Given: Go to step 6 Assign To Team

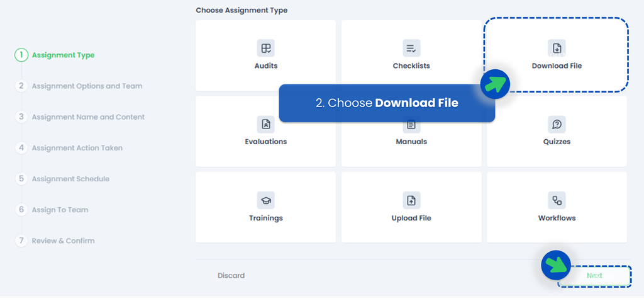Looking at the screenshot, I should tap(60, 210).
